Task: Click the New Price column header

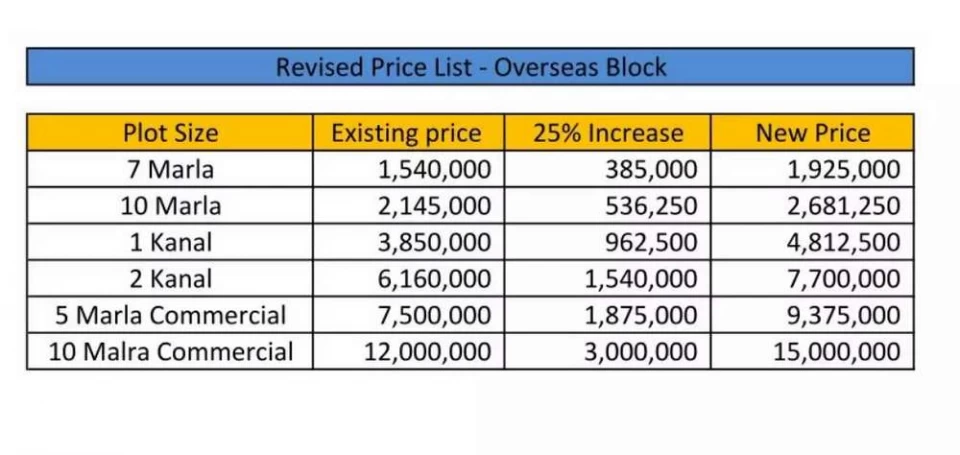Action: coord(812,133)
